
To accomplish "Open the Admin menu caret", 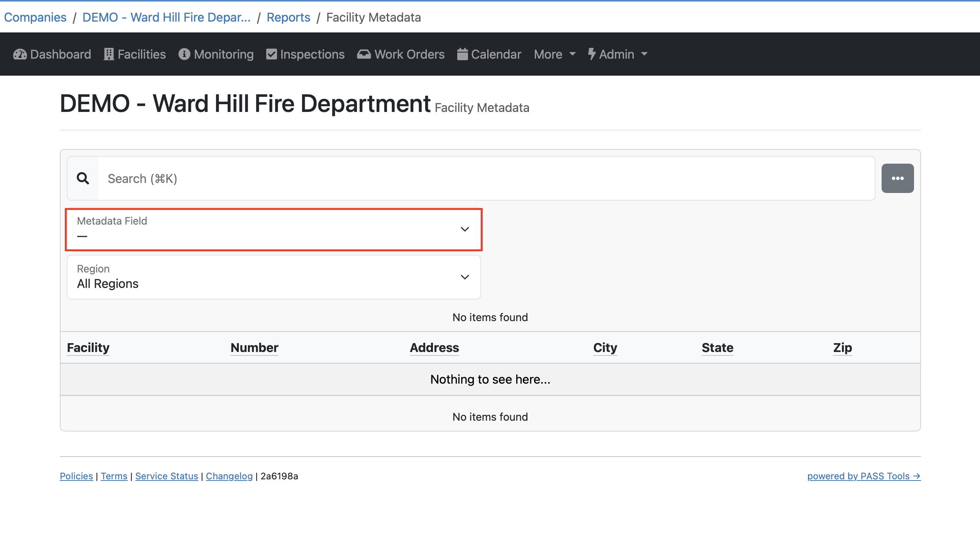I will [x=644, y=54].
